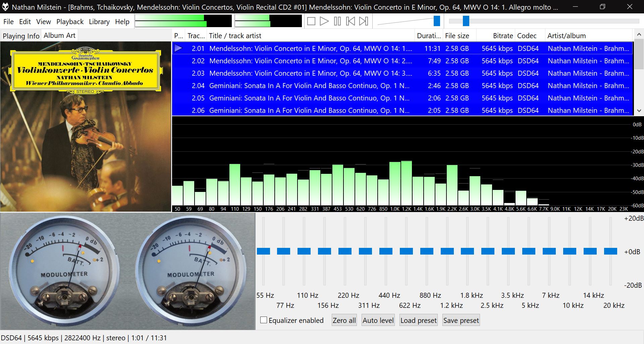Click the Load preset button
644x344 pixels.
(419, 320)
